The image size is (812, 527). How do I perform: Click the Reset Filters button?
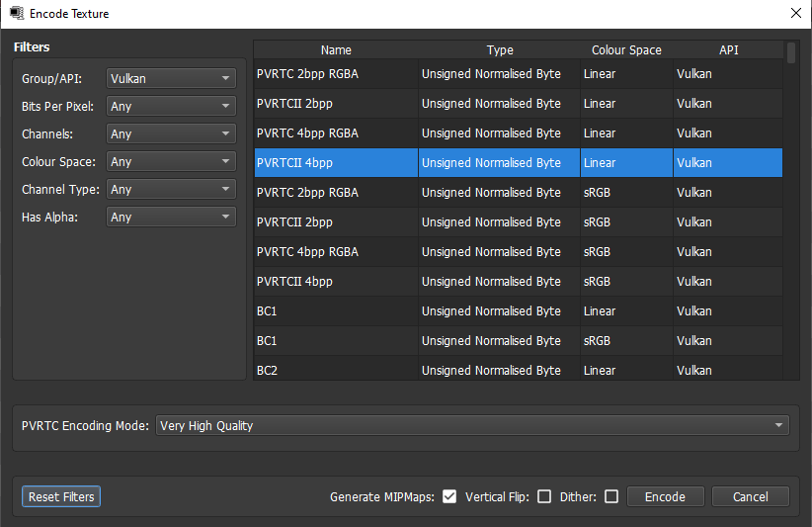click(61, 496)
